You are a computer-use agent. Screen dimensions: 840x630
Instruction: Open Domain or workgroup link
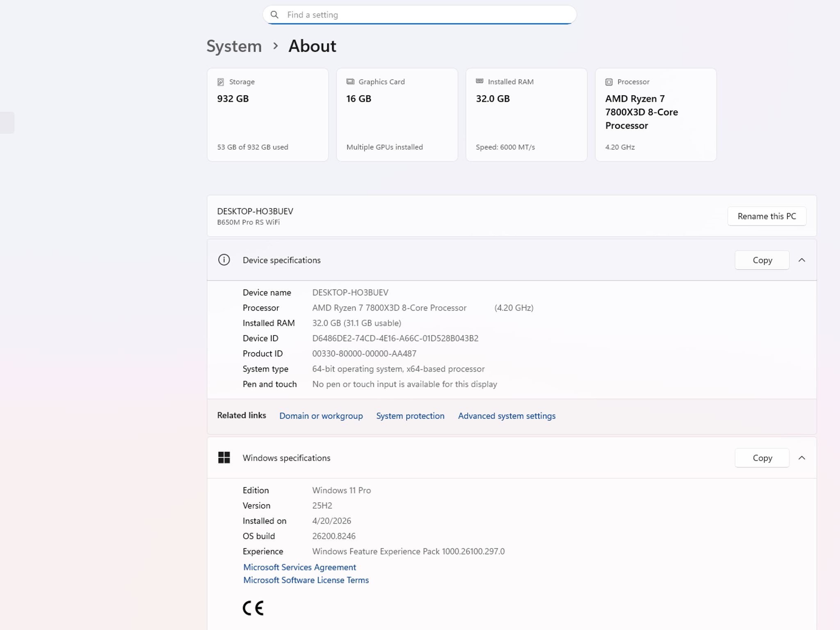click(x=321, y=415)
